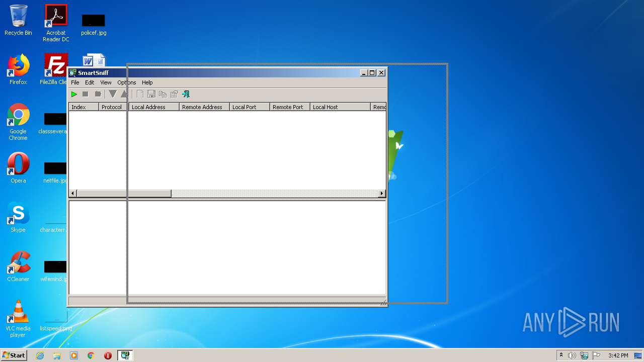Open the volume control tray icon

coord(572,355)
